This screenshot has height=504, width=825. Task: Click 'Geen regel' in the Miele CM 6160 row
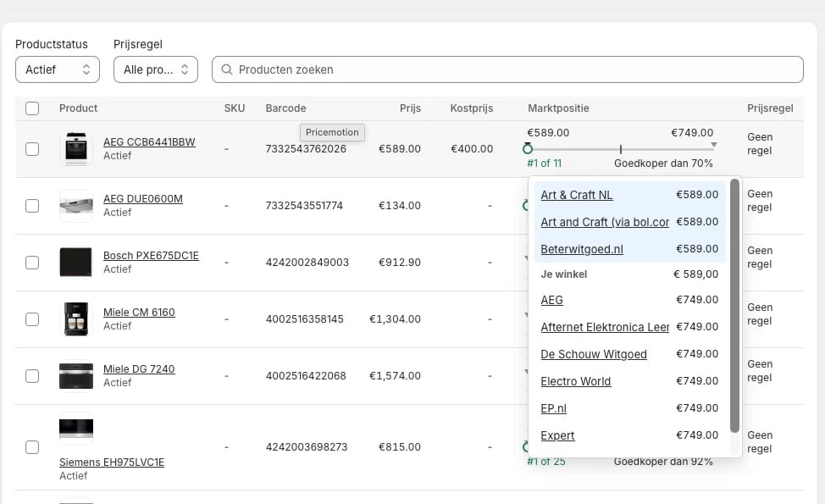coord(760,314)
